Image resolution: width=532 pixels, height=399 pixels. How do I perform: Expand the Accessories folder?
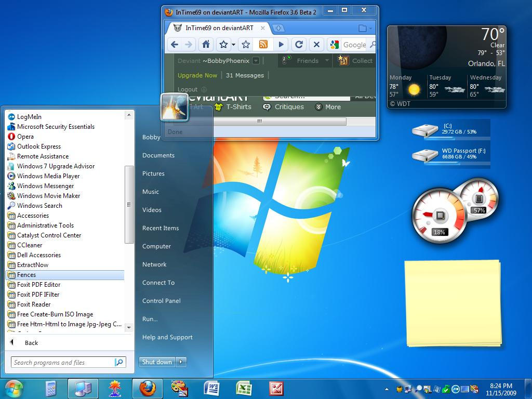click(x=28, y=216)
